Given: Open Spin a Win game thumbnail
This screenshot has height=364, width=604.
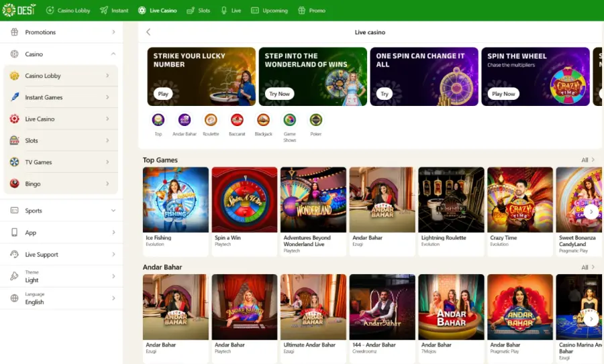Looking at the screenshot, I should [244, 200].
